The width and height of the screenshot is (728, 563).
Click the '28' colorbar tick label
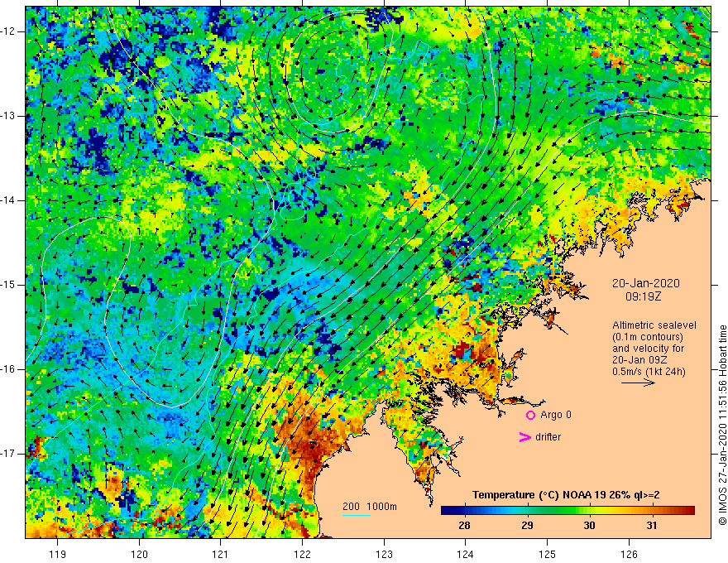(464, 526)
